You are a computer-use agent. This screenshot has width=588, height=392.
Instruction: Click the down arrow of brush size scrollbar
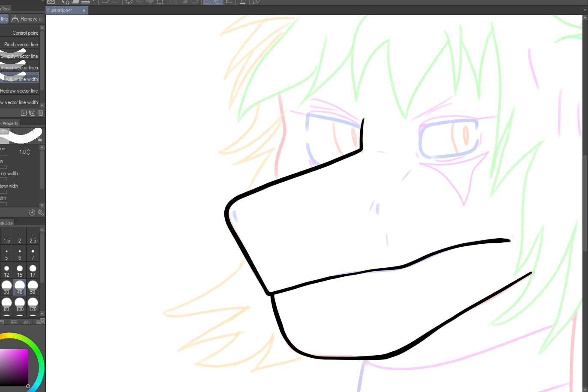pos(42,313)
